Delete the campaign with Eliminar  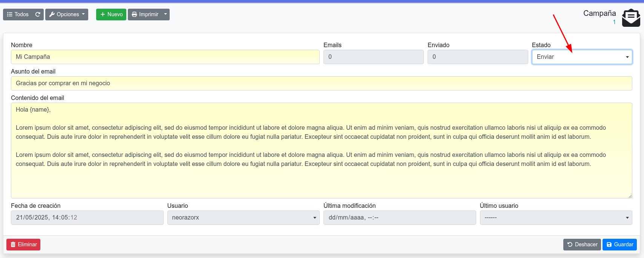click(23, 244)
